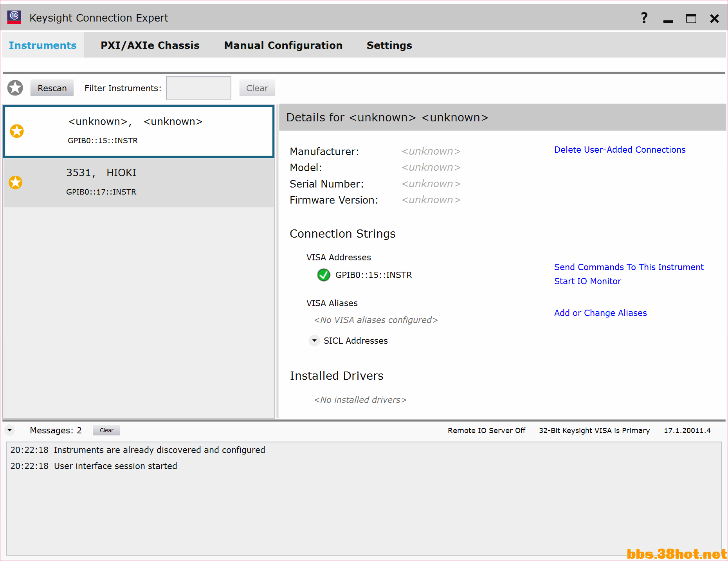Image resolution: width=728 pixels, height=561 pixels.
Task: Click 'No VISA aliases configured' placeholder text
Action: [x=376, y=320]
